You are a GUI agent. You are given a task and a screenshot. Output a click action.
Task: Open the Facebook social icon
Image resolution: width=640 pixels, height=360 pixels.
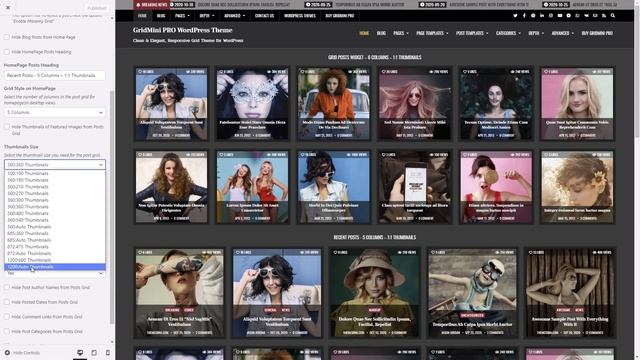524,16
